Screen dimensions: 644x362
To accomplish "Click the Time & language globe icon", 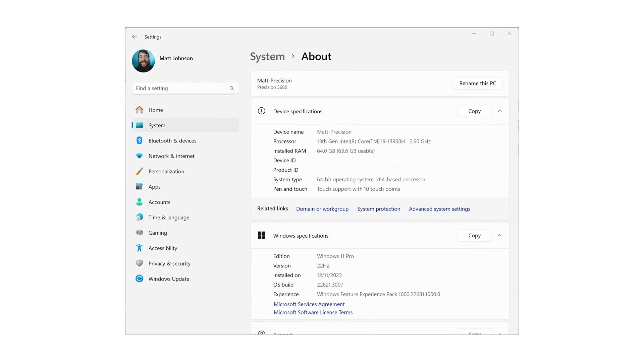I will [x=139, y=218].
